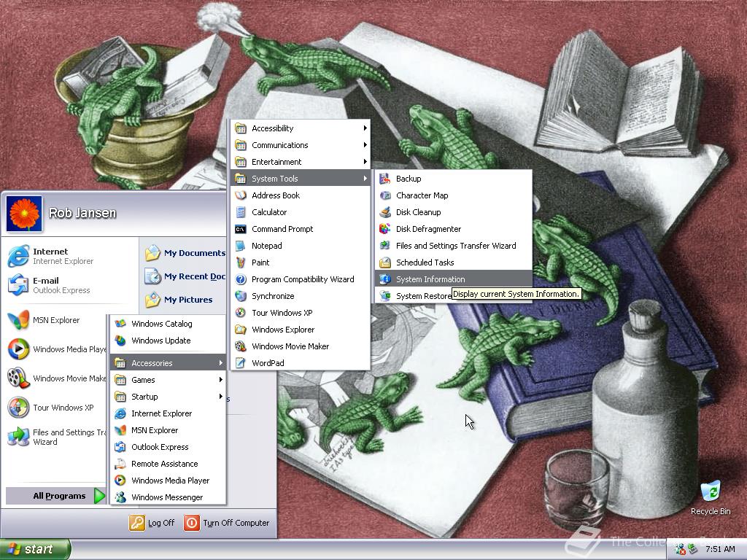The height and width of the screenshot is (560, 747).
Task: Open Tour Windows XP in Start menu left pane
Action: tap(56, 408)
